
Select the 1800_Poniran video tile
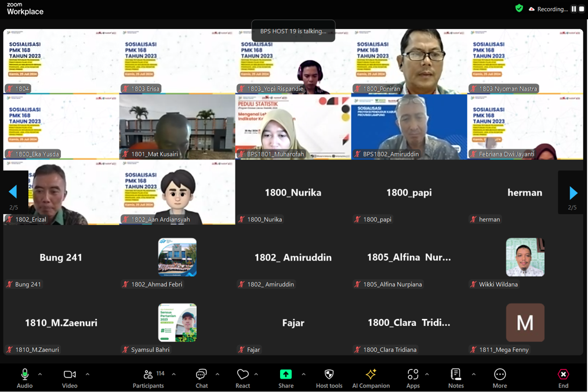tap(409, 61)
